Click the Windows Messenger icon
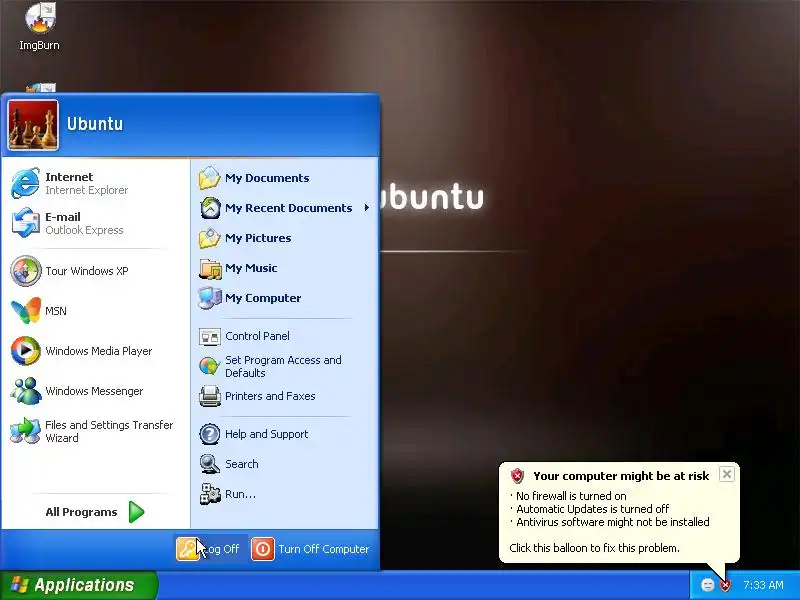This screenshot has height=600, width=800. 26,391
